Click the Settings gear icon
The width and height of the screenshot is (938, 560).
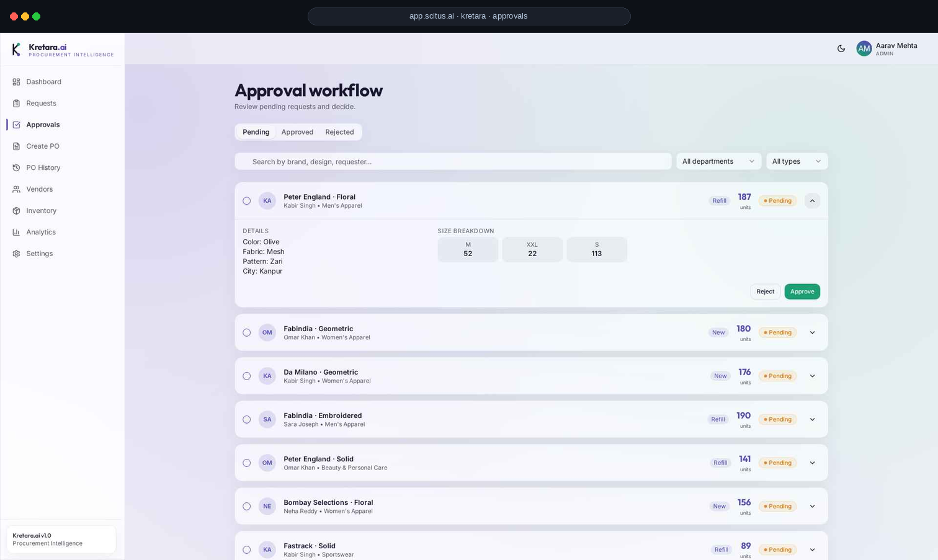click(17, 254)
